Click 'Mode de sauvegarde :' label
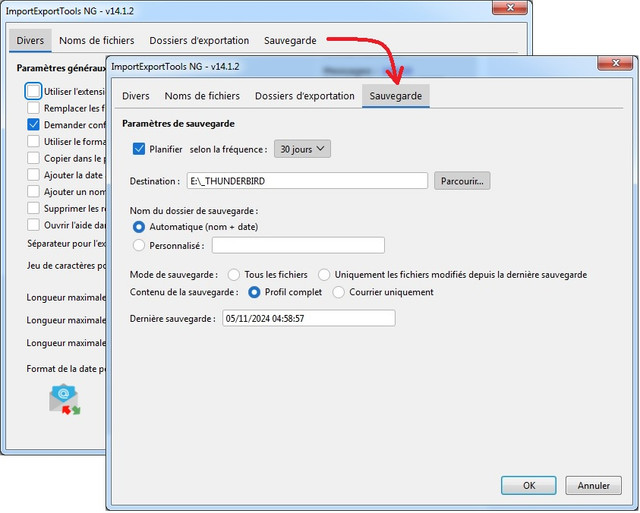Image resolution: width=640 pixels, height=513 pixels. coord(174,275)
